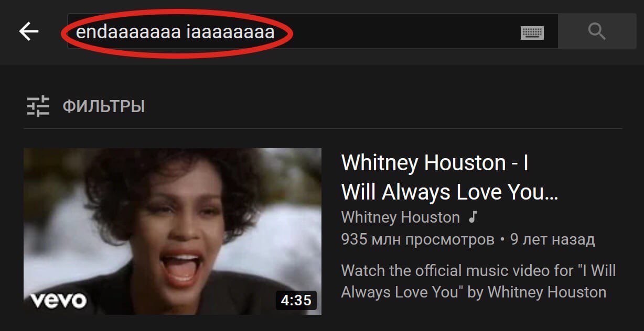Click the 9 лет назад upload date

[552, 240]
